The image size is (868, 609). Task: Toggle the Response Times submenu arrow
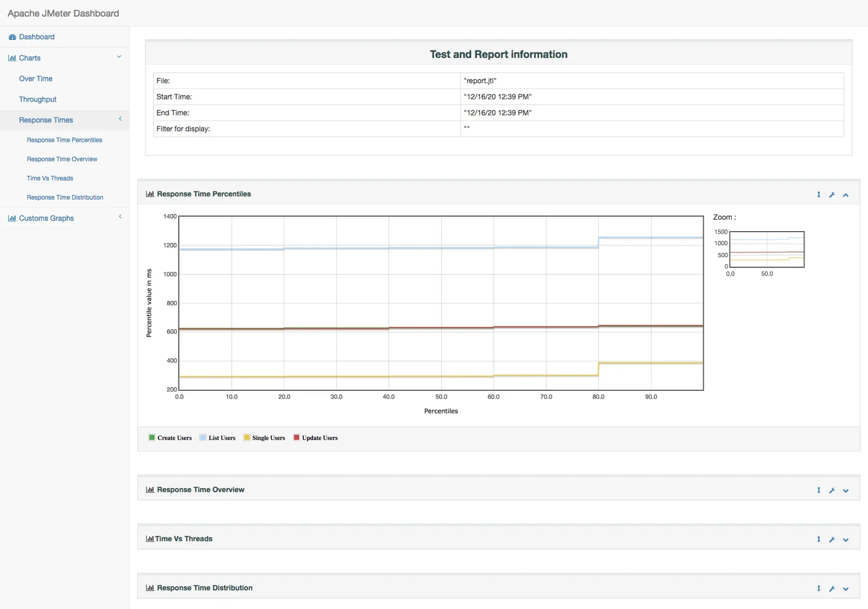pyautogui.click(x=120, y=119)
